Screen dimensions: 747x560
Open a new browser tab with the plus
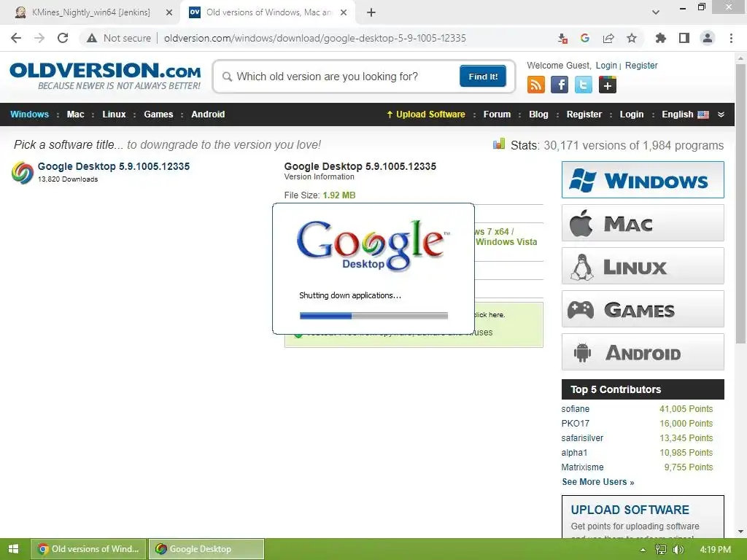(371, 12)
